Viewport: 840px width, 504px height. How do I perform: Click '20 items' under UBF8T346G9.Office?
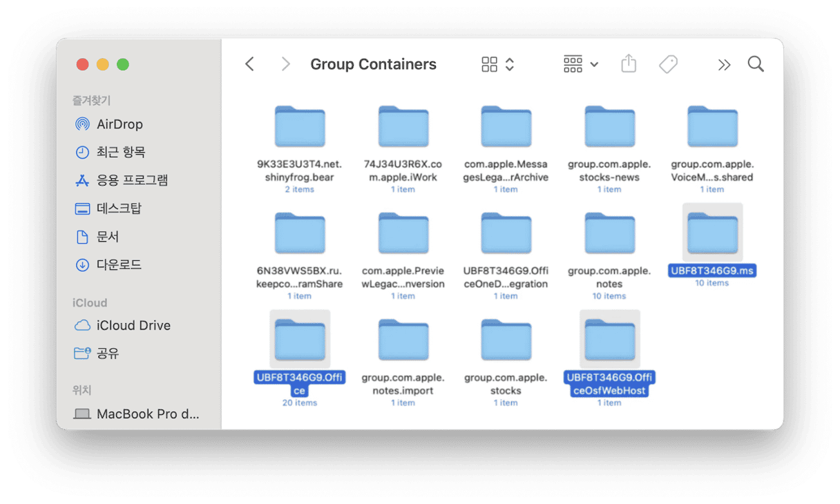[300, 403]
